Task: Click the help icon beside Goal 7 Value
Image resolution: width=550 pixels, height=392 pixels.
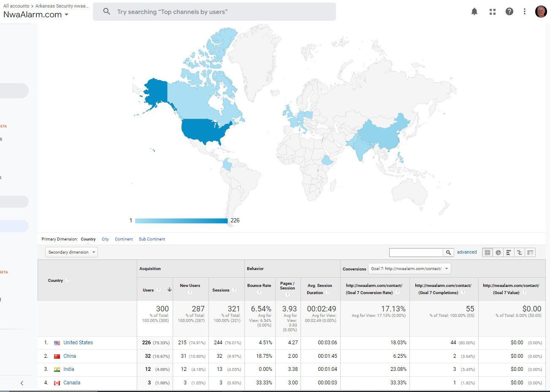Action: coord(524,292)
